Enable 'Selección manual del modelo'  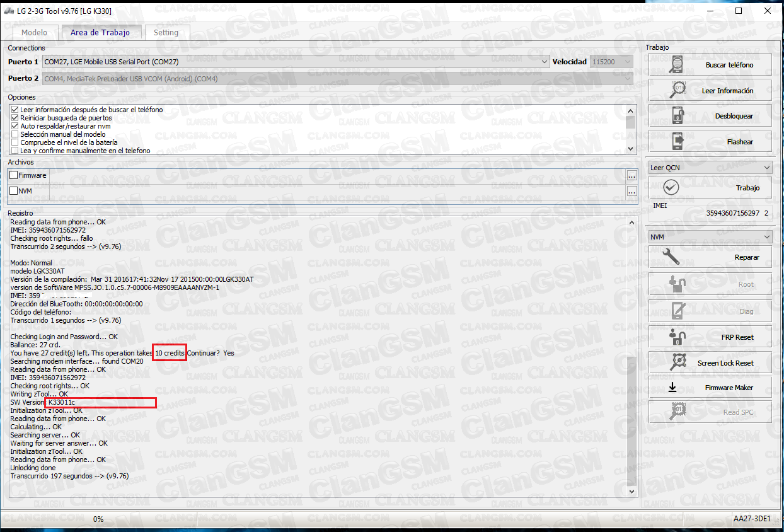tap(14, 134)
